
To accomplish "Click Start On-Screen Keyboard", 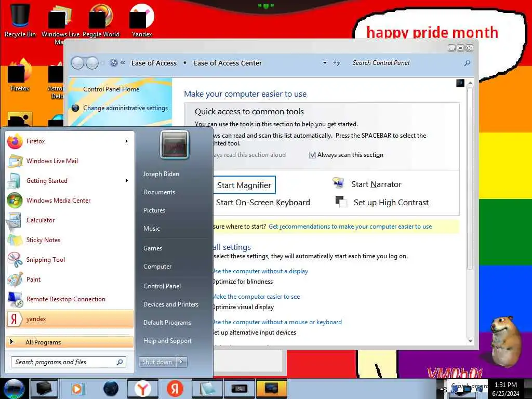I will point(262,203).
